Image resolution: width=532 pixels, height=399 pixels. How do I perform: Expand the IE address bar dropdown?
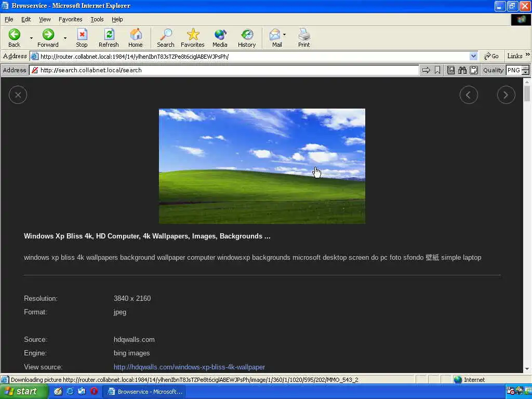(x=473, y=56)
